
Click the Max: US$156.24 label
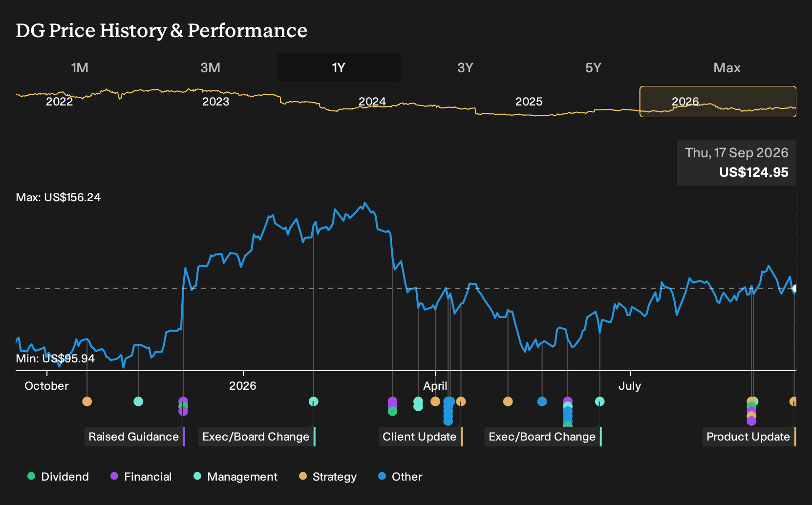click(x=58, y=197)
